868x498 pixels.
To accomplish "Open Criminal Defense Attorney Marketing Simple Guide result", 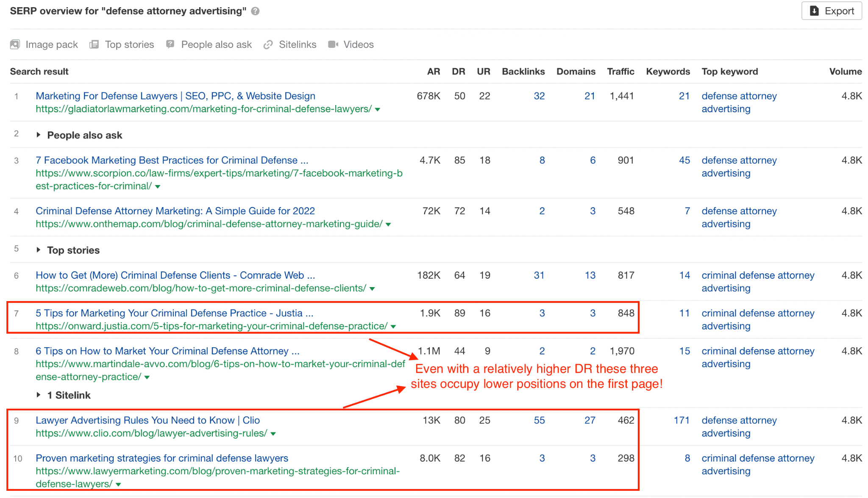I will click(x=175, y=211).
